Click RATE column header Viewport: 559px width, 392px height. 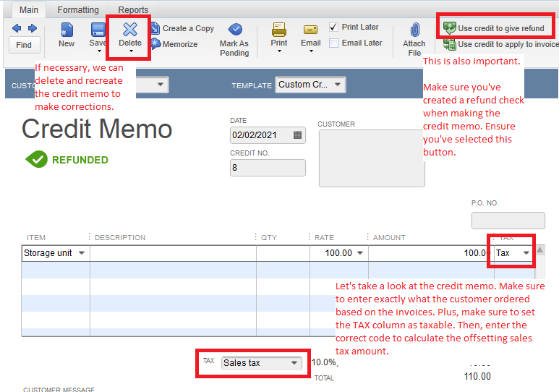(324, 237)
